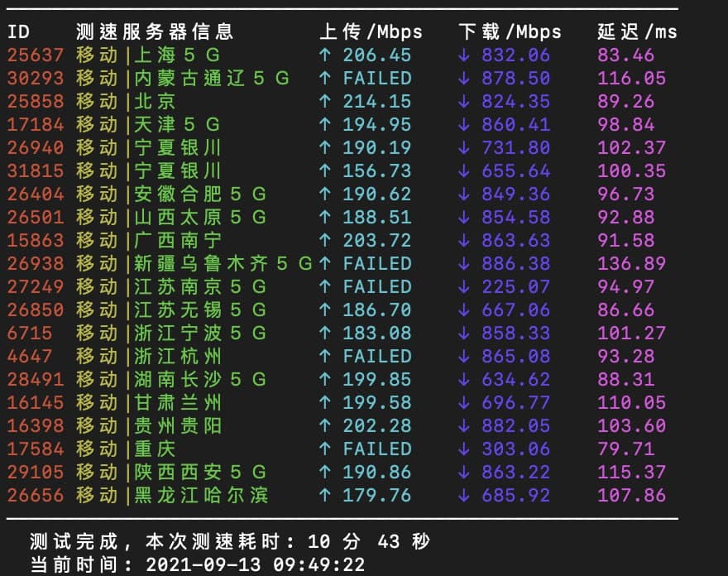Select server ID 25637
Screen dimensions: 728x576
click(x=35, y=55)
